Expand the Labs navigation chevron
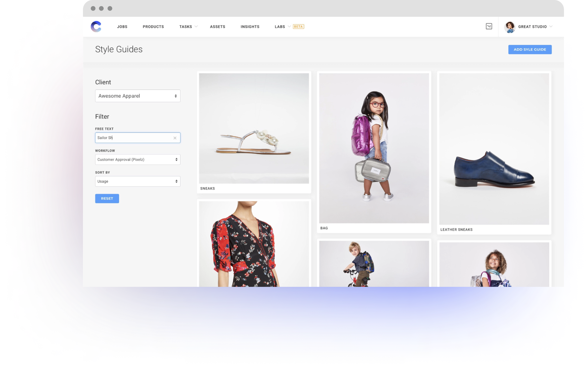 [290, 26]
